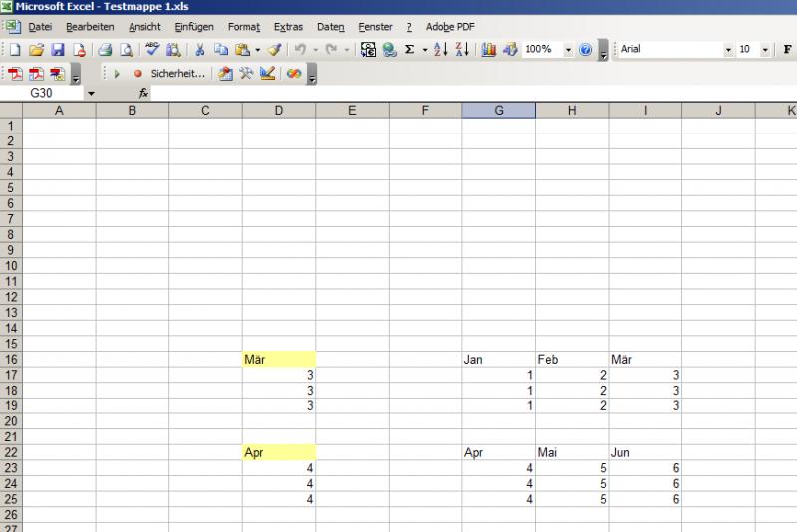Toggle Design Mode ruler icon

[268, 74]
